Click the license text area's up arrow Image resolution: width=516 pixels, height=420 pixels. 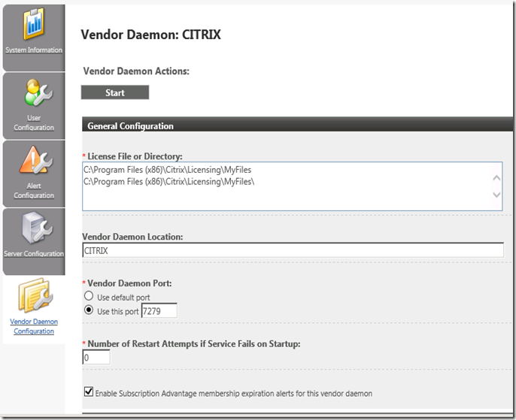pos(496,178)
